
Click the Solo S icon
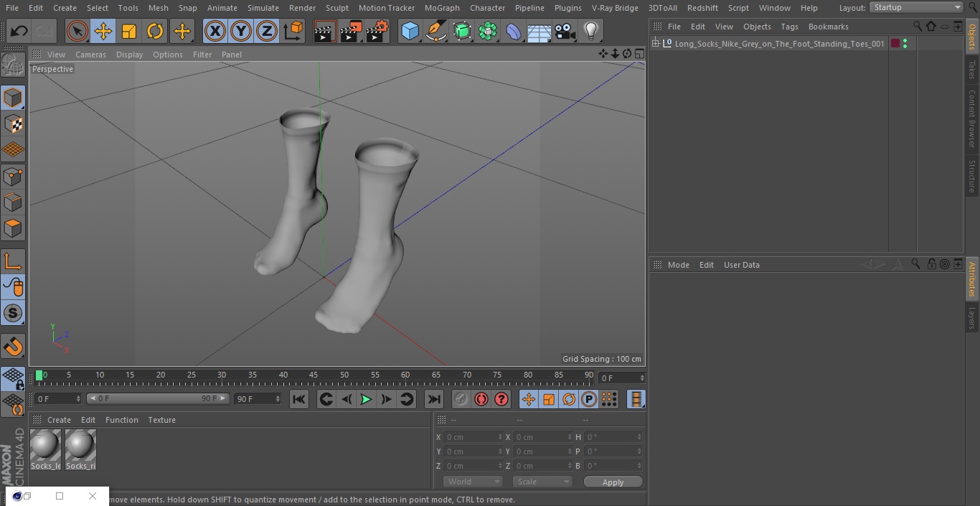(13, 313)
